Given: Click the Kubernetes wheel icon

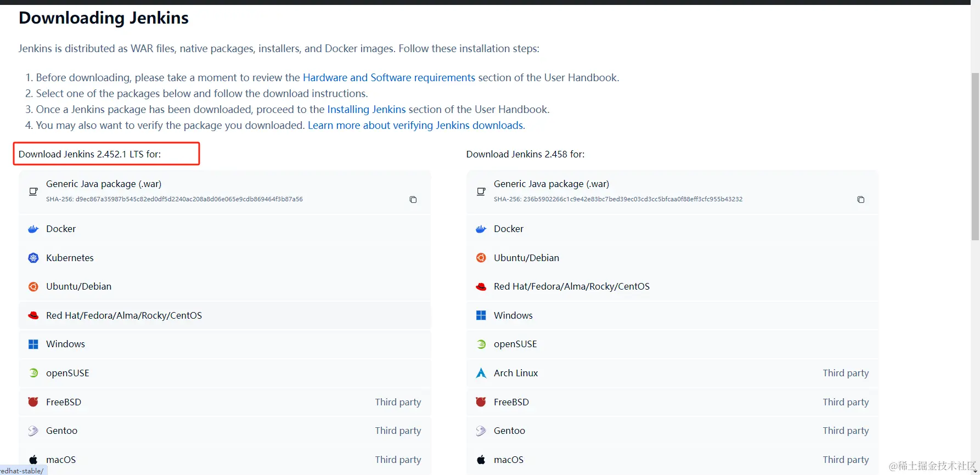Looking at the screenshot, I should (33, 258).
